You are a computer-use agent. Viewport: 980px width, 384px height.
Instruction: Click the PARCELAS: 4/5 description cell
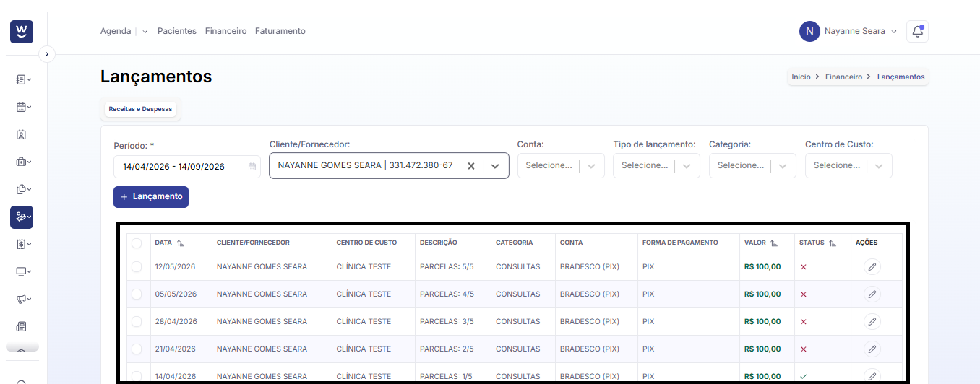[447, 294]
